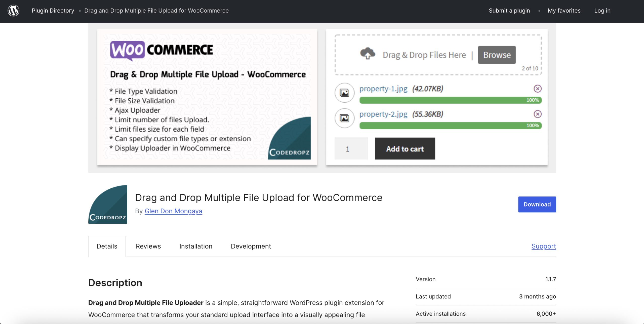The image size is (644, 324).
Task: Remove property-1.jpg with its X icon
Action: 538,89
